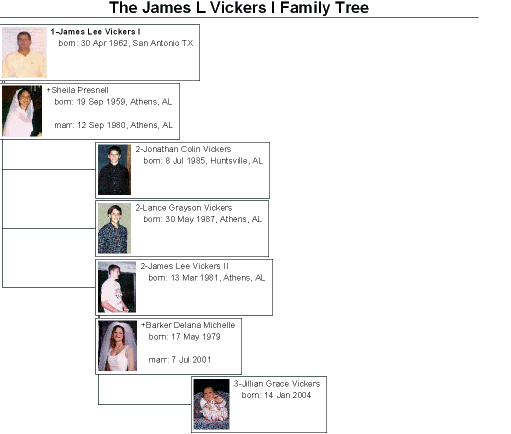Viewport: 511px width, 434px height.
Task: Click the family tree page title
Action: point(239,8)
